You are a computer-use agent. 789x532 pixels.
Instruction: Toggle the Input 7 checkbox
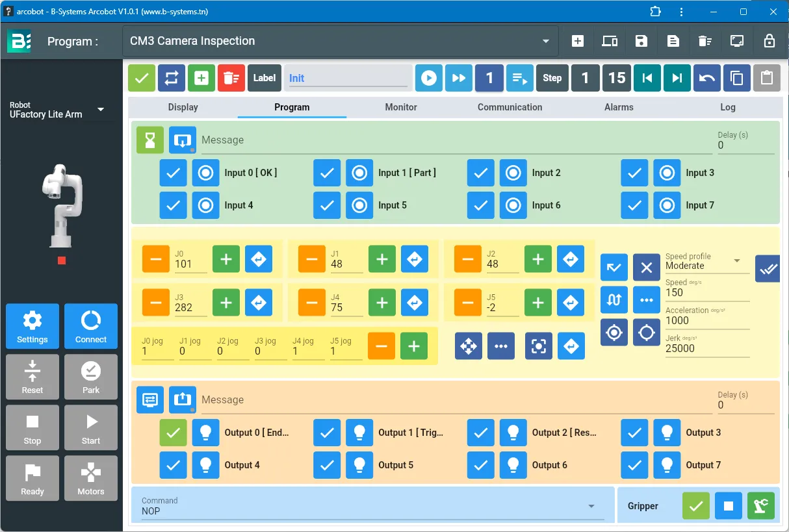[x=634, y=205]
